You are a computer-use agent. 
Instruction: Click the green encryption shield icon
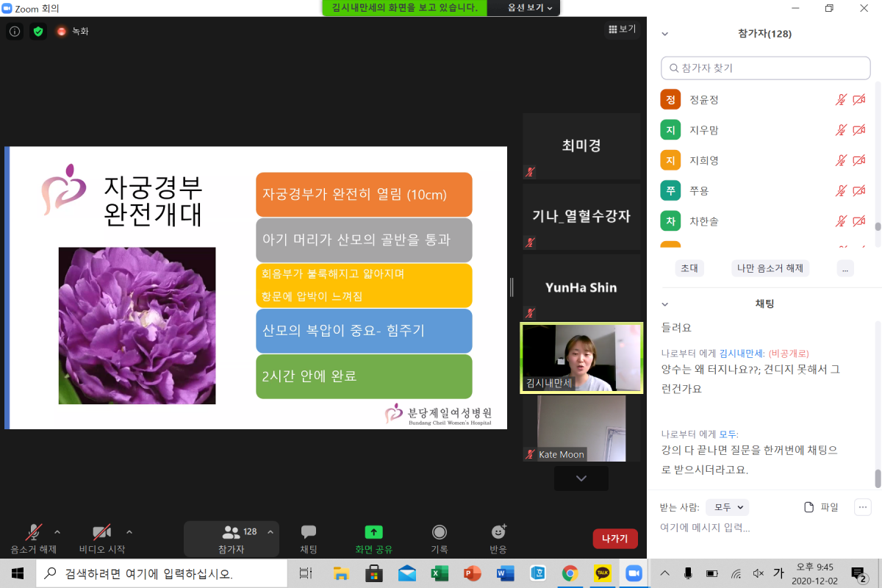coord(38,32)
